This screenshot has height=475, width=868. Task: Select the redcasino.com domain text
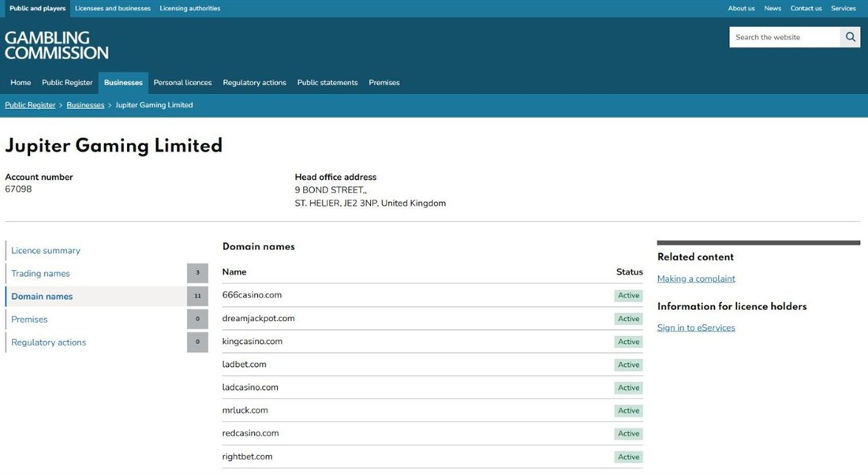(250, 433)
